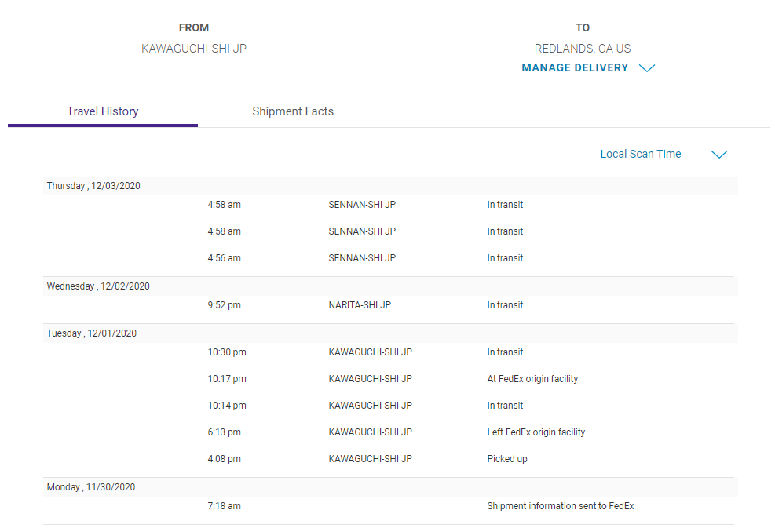Open the Shipment Facts tab
The image size is (775, 532).
coord(293,111)
